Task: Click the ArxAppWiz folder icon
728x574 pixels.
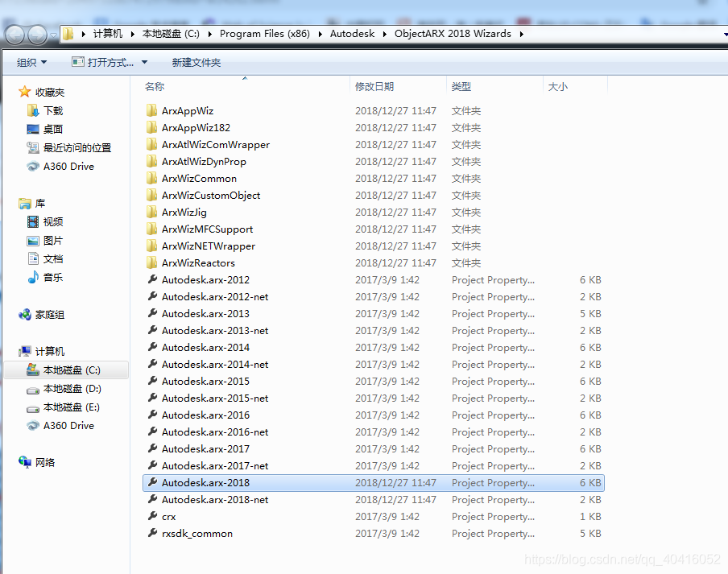Action: pyautogui.click(x=152, y=110)
